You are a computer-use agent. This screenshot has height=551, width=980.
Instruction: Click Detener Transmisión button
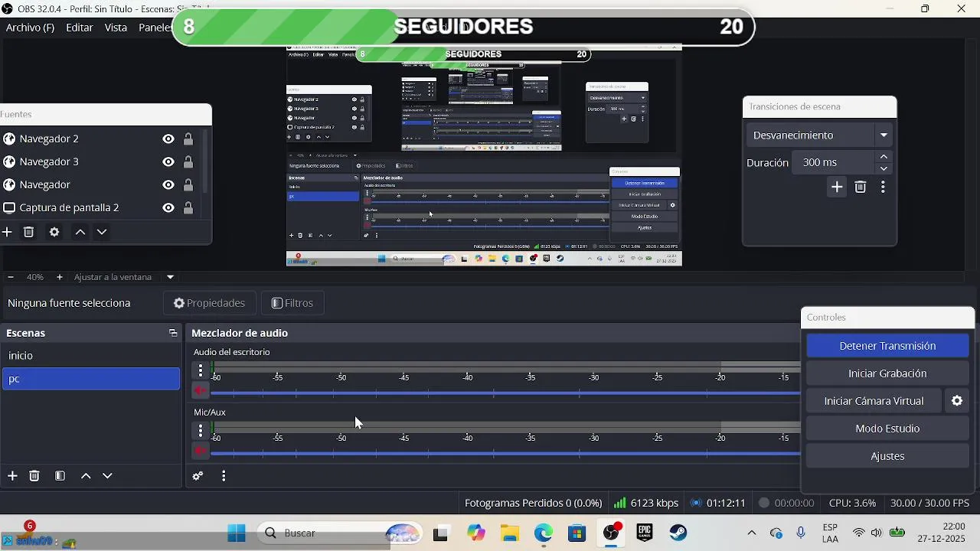point(887,346)
